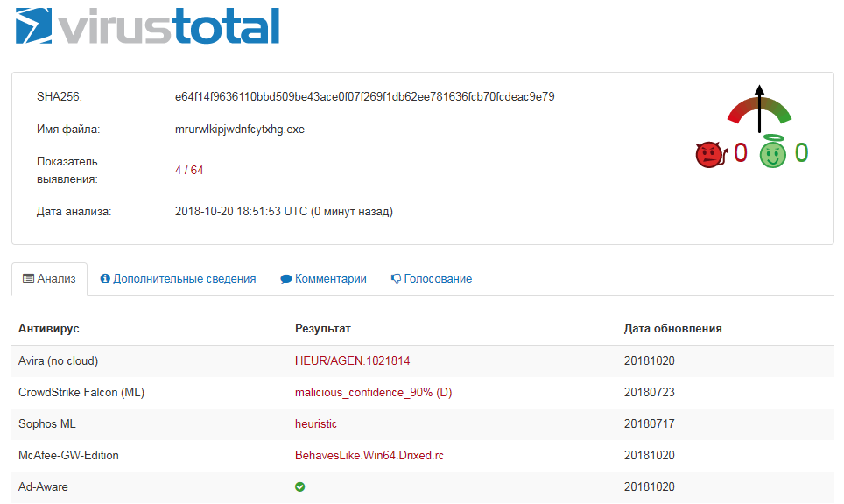
Task: Select CrowdStrike Falcon (ML) antivirus name
Action: pyautogui.click(x=81, y=392)
